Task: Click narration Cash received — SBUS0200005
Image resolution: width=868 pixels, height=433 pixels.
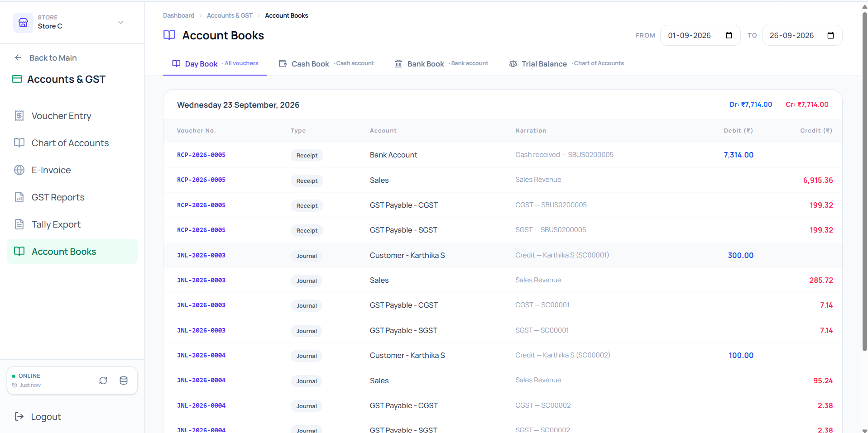Action: coord(564,155)
